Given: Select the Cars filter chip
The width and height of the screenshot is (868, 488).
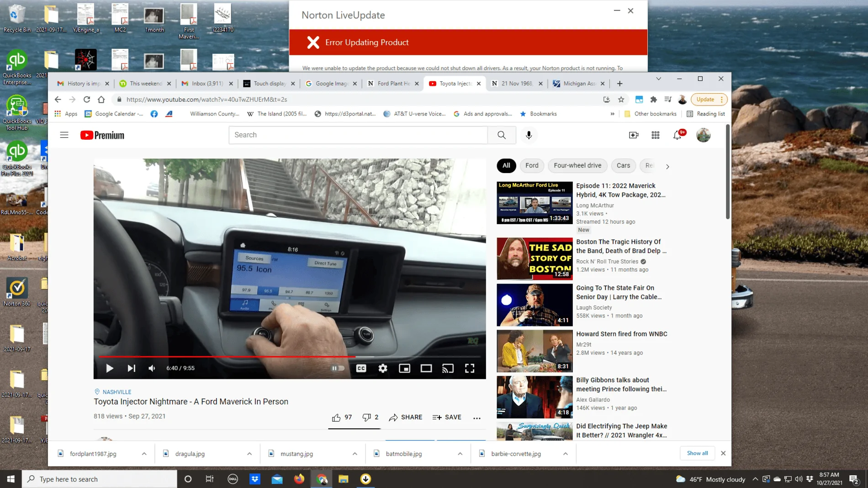Looking at the screenshot, I should [x=623, y=166].
